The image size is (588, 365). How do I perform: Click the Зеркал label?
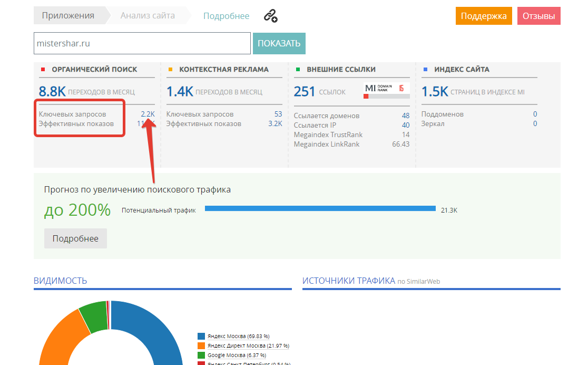click(433, 123)
